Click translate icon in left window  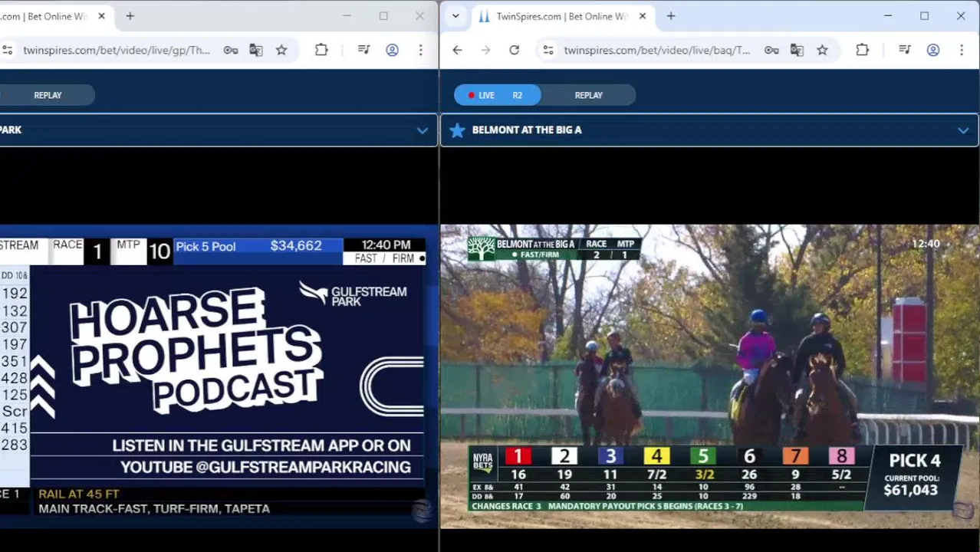(x=256, y=50)
